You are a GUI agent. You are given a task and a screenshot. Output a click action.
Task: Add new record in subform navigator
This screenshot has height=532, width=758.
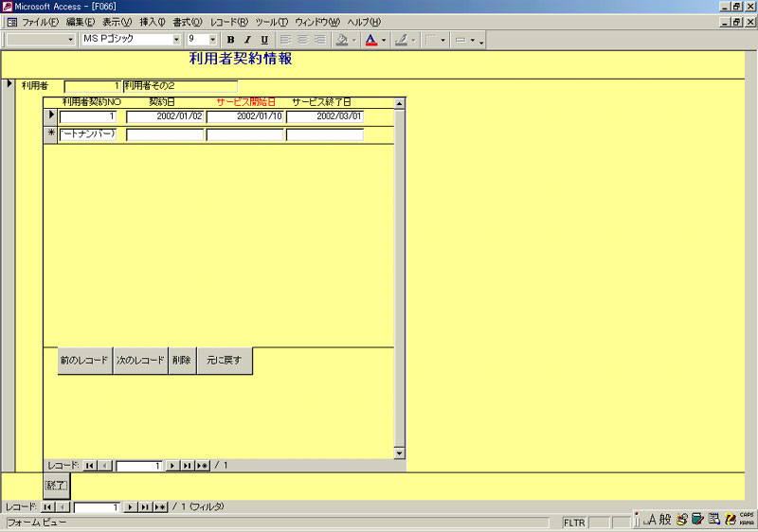point(202,466)
